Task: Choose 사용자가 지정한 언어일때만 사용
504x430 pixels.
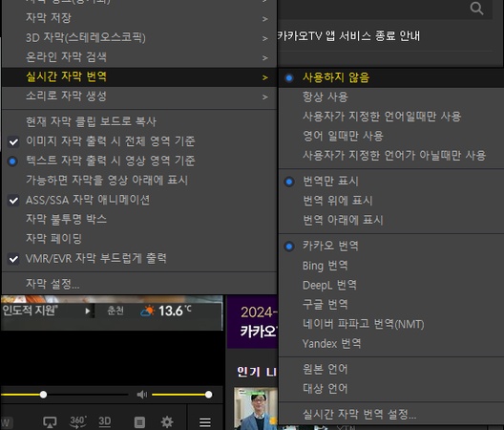Action: coord(391,117)
